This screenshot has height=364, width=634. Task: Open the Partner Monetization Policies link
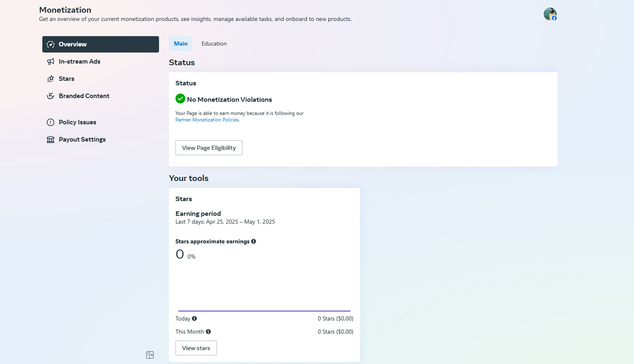click(207, 120)
